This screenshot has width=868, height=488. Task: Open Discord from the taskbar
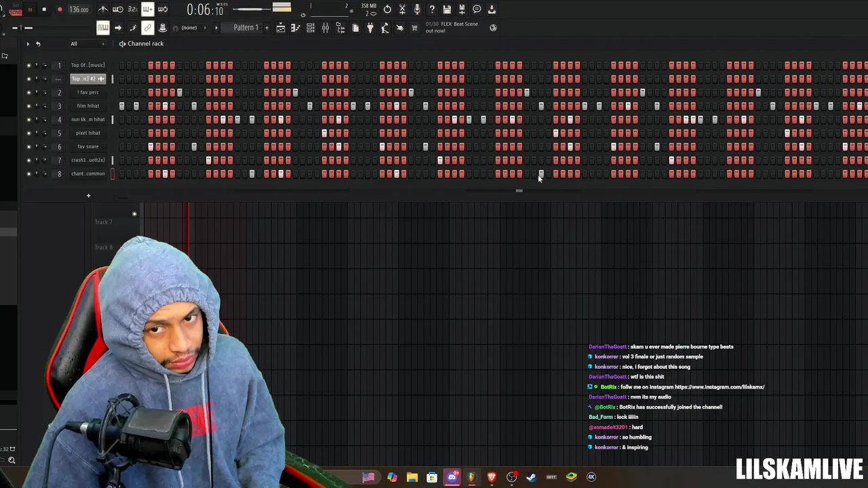(x=452, y=476)
